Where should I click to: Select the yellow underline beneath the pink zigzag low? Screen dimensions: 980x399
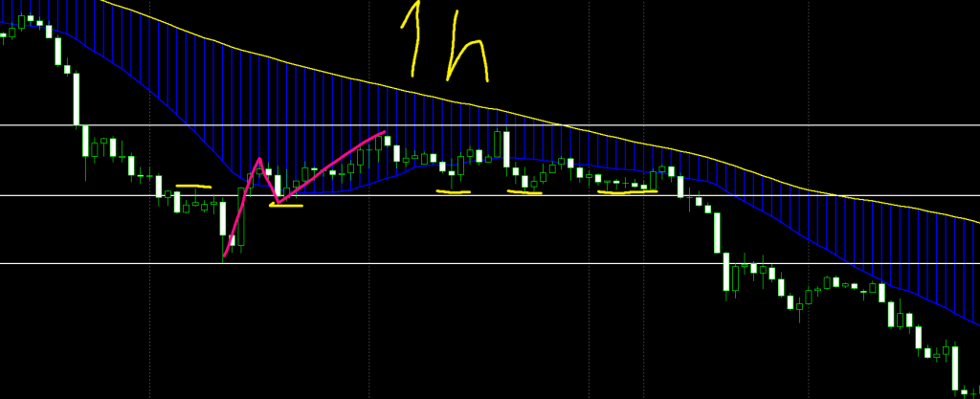click(286, 205)
